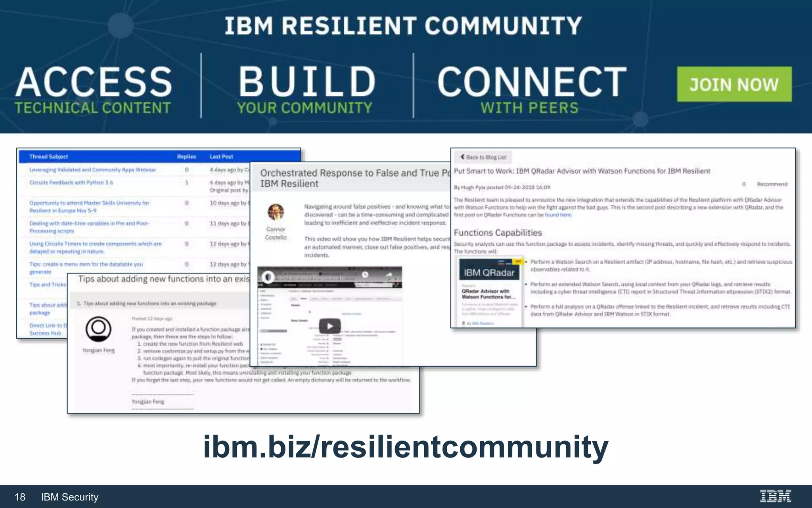
Task: Open Using Circuits Timers thread
Action: tap(95, 247)
